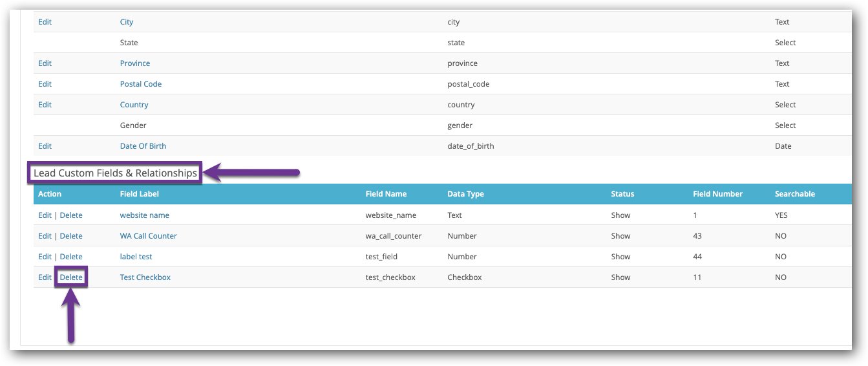
Task: Open the Country field label link
Action: pos(134,105)
